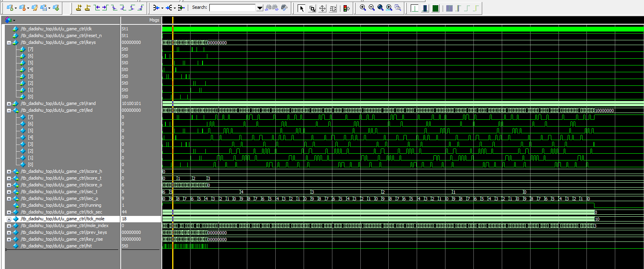Click the wave pane icon above the signal list

[x=8, y=20]
